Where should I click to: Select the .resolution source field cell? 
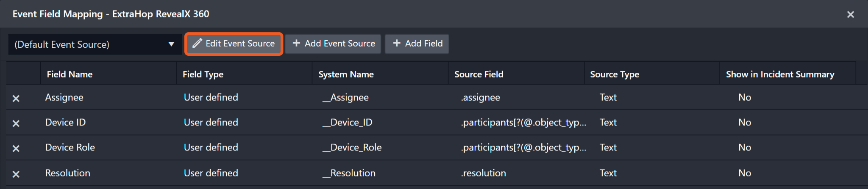pos(484,173)
